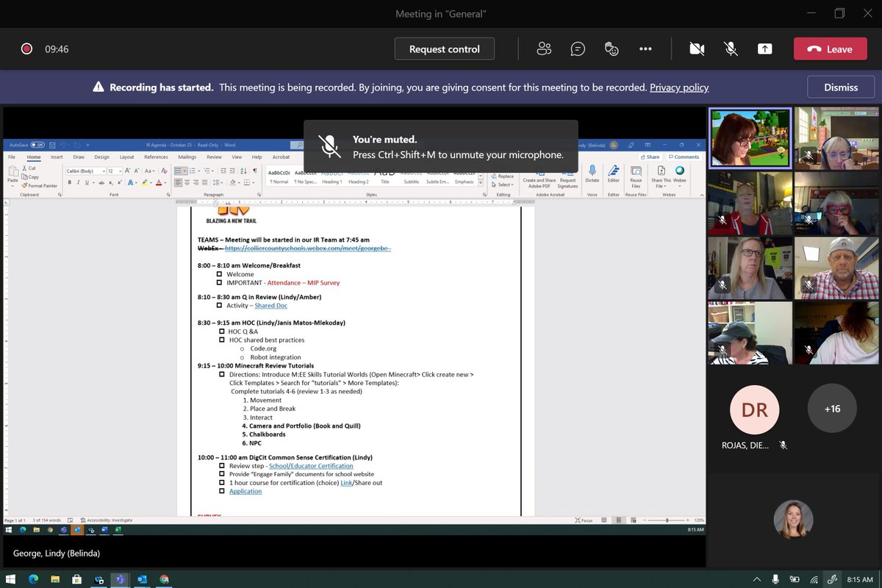Image resolution: width=882 pixels, height=588 pixels.
Task: Switch to the Design ribbon tab
Action: [101, 157]
